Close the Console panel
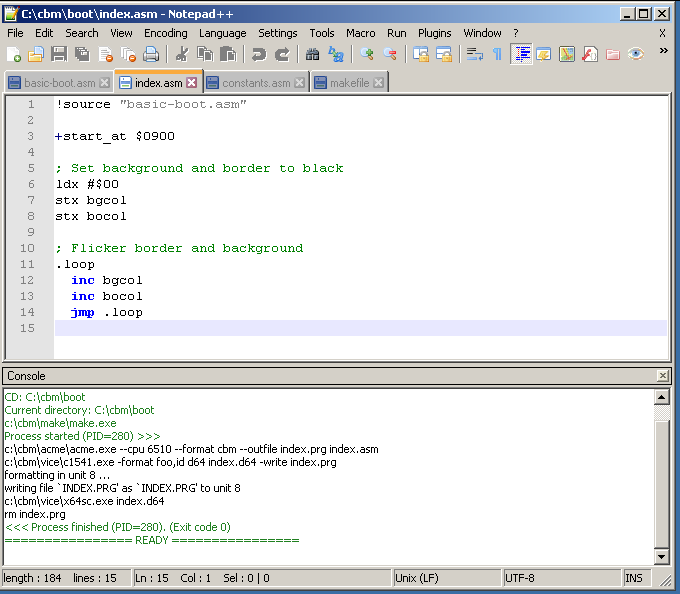 [x=663, y=375]
